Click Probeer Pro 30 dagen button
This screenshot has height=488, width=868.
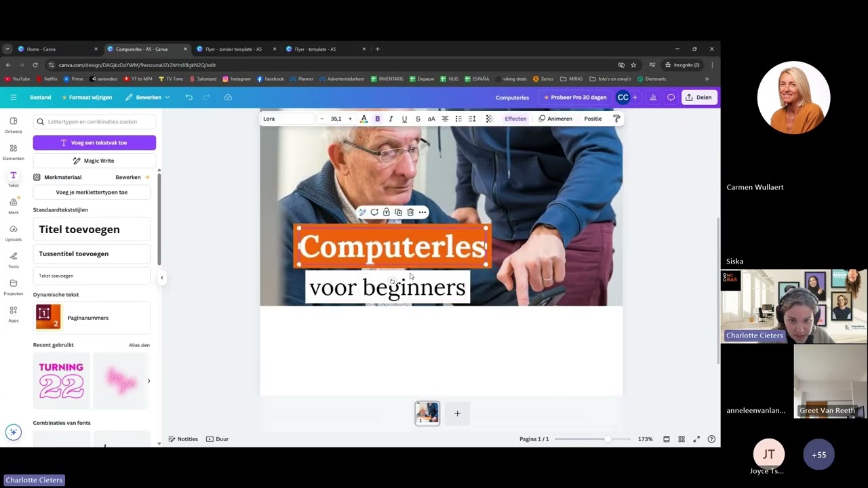(x=575, y=98)
